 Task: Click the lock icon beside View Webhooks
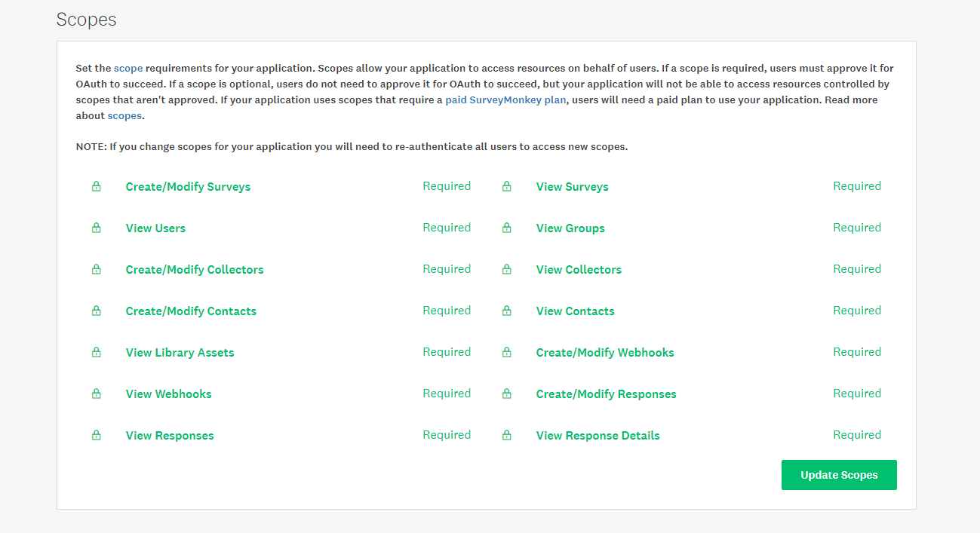(96, 393)
